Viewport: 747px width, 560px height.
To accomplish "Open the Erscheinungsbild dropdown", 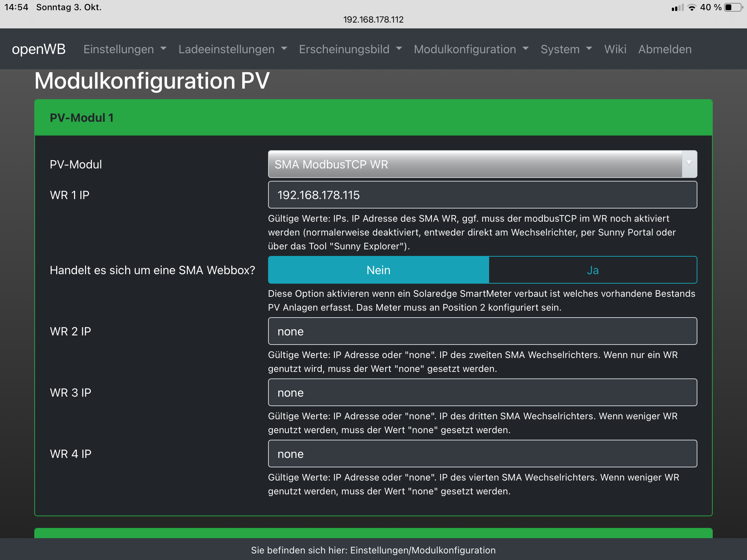I will pyautogui.click(x=350, y=49).
